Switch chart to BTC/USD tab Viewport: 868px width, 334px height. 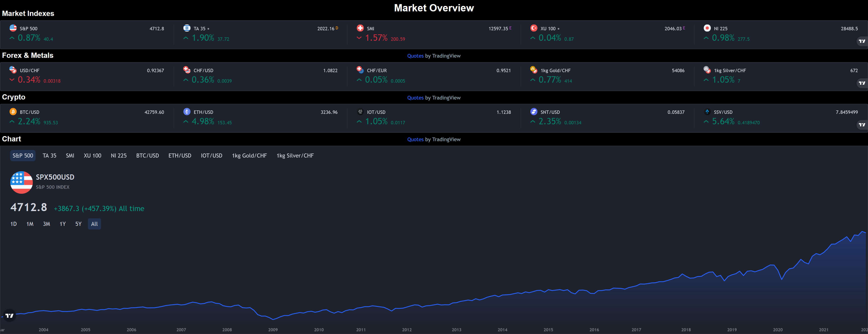pyautogui.click(x=147, y=156)
